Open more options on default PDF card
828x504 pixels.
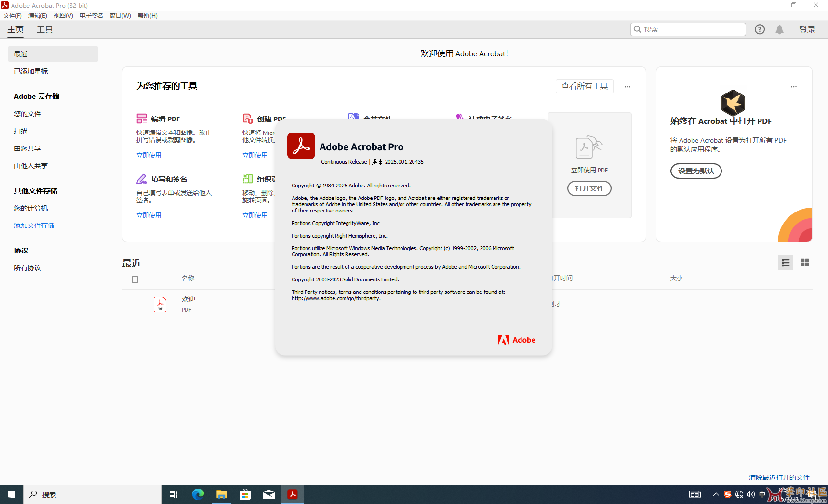pos(794,87)
